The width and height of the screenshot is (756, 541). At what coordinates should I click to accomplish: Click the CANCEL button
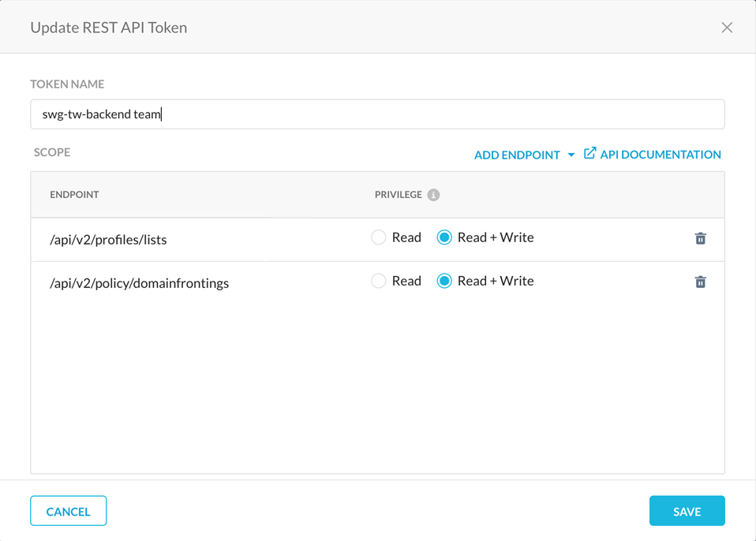click(x=68, y=510)
